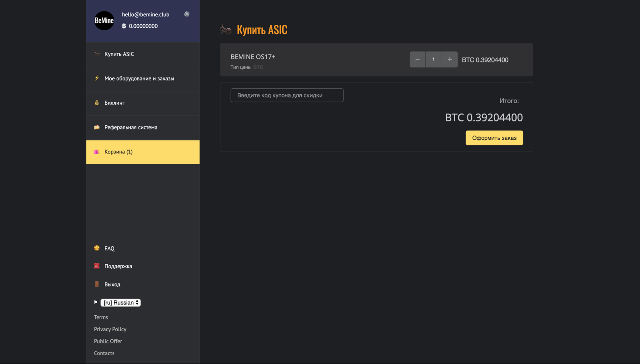Open the Privacy Policy link
This screenshot has width=640, height=364.
[x=110, y=329]
